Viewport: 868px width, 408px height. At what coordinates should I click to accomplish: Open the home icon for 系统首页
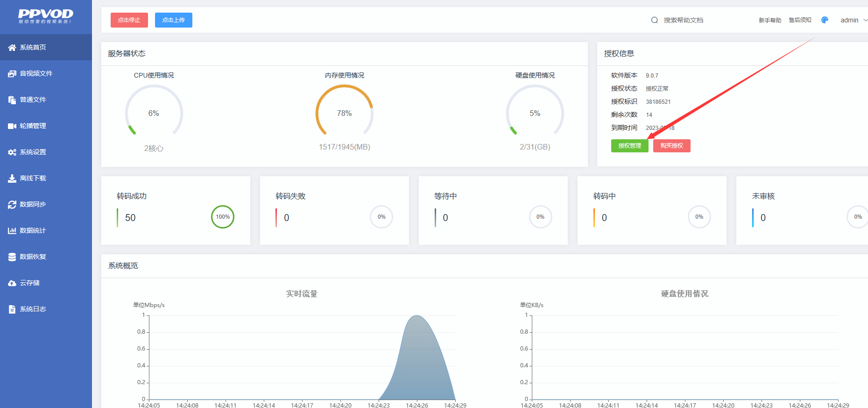pos(12,48)
